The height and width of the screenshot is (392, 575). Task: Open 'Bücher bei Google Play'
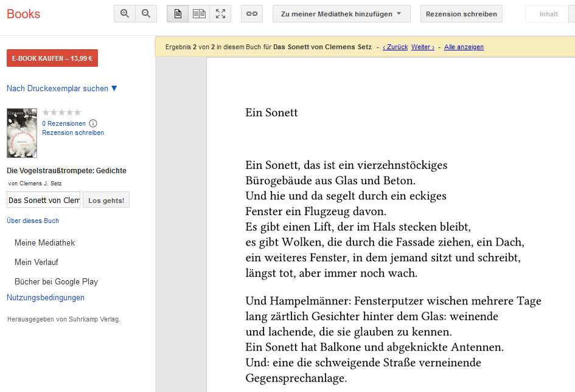[x=56, y=281]
